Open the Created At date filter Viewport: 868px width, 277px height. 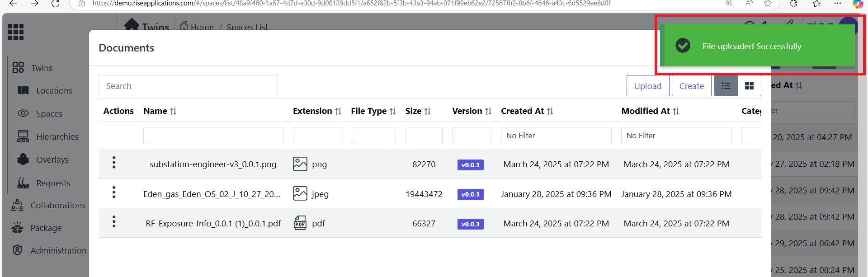556,136
